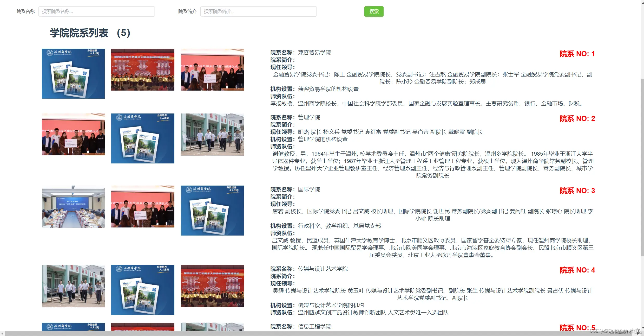This screenshot has width=644, height=336.
Task: Click the 院系简介 search input field
Action: pyautogui.click(x=258, y=11)
